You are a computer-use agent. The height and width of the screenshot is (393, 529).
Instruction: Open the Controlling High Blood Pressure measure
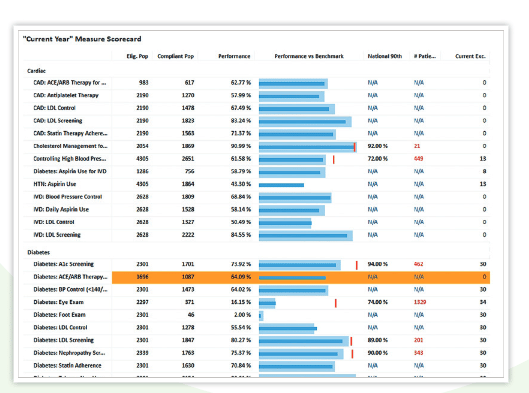70,159
